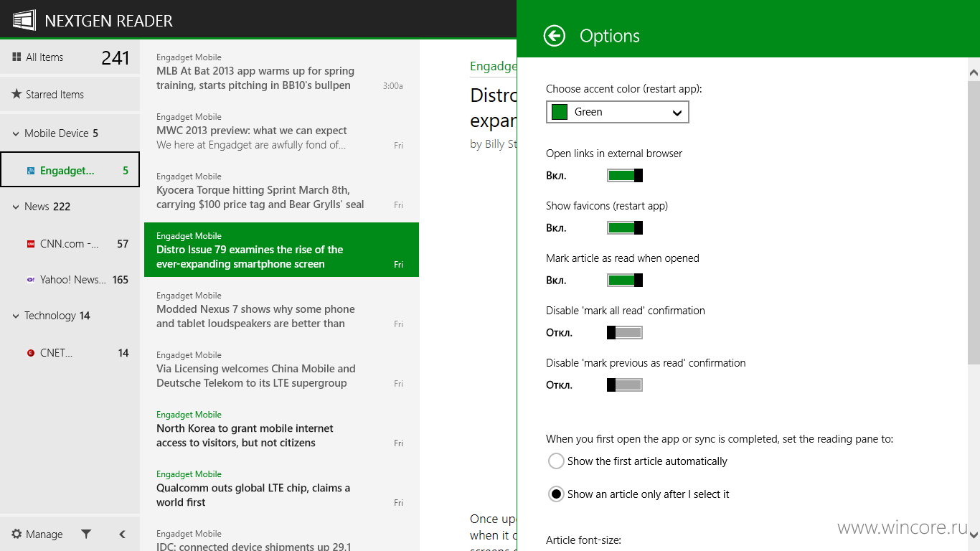This screenshot has width=980, height=551.
Task: Select the Engadget feed
Action: 70,170
